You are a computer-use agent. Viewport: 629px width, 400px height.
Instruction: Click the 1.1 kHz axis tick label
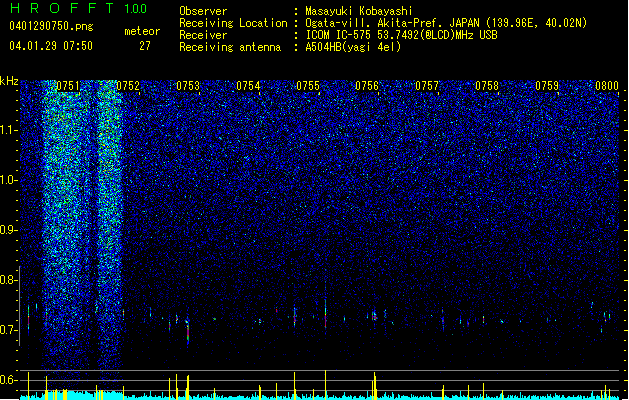pos(8,130)
